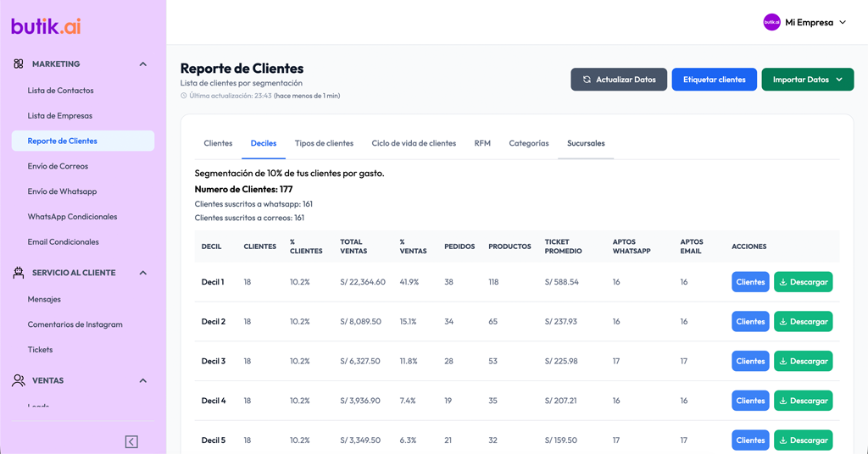Click the clock icon beside Última actualización
The height and width of the screenshot is (454, 868).
184,96
